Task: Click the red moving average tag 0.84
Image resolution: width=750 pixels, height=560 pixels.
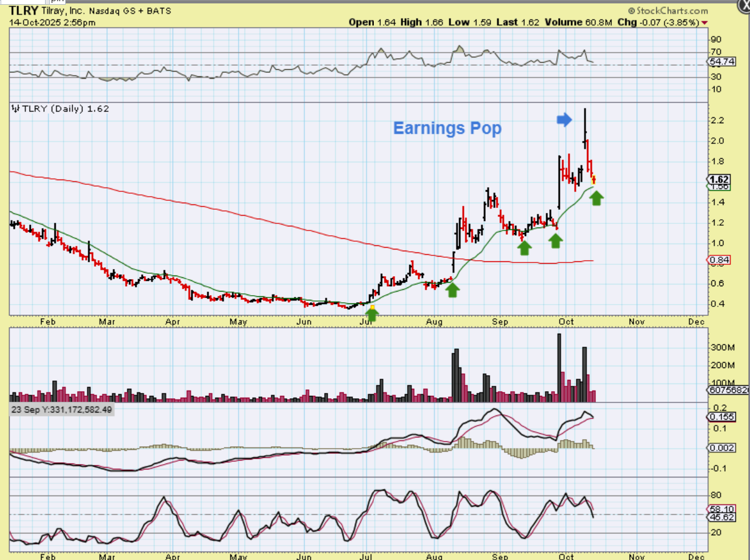Action: (x=720, y=260)
